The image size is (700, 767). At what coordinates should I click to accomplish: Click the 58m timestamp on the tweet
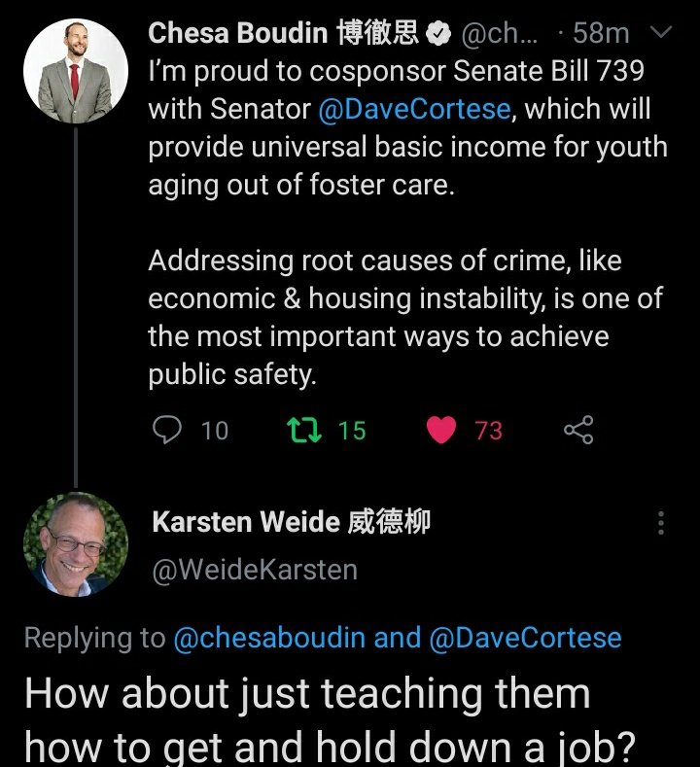pyautogui.click(x=601, y=33)
